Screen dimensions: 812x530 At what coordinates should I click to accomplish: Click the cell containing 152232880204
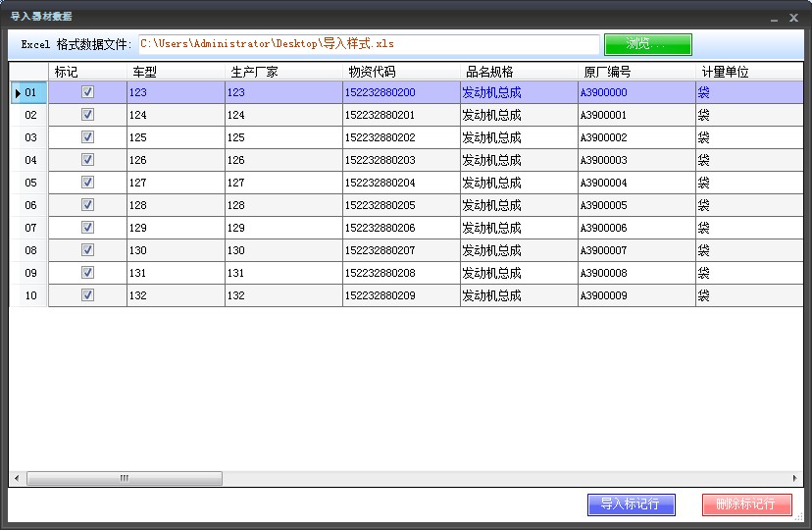[x=401, y=183]
